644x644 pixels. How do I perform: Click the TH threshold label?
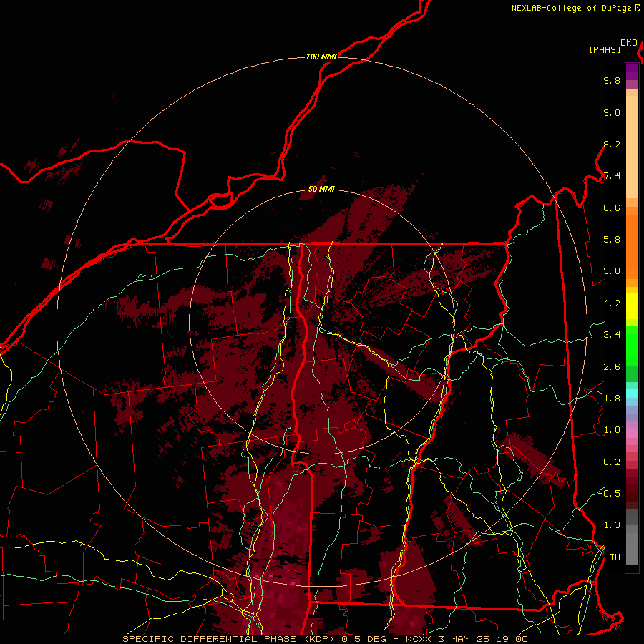pyautogui.click(x=615, y=557)
